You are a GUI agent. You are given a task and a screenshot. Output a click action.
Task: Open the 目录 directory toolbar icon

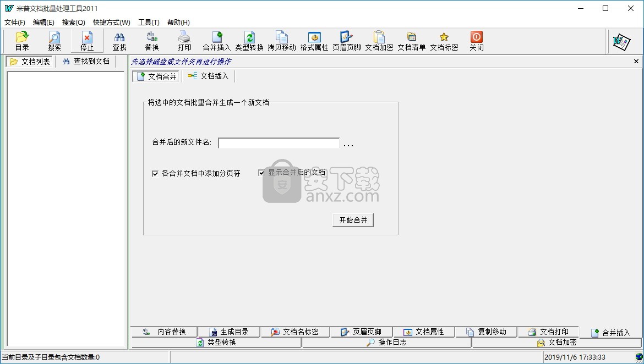pyautogui.click(x=22, y=41)
